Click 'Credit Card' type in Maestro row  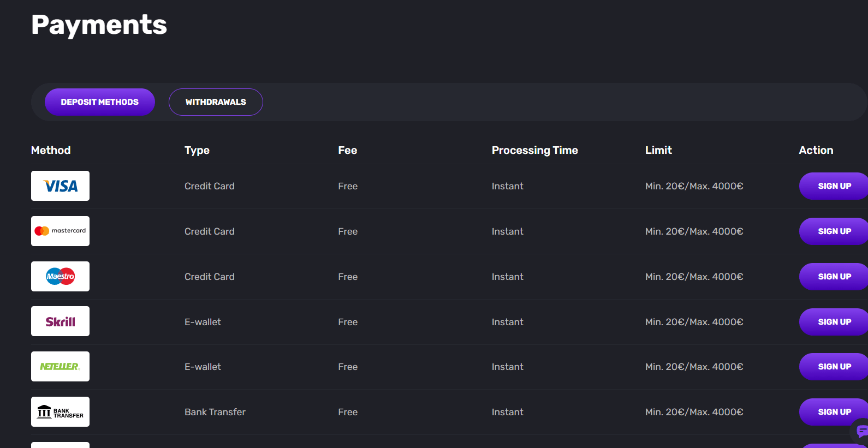coord(209,277)
